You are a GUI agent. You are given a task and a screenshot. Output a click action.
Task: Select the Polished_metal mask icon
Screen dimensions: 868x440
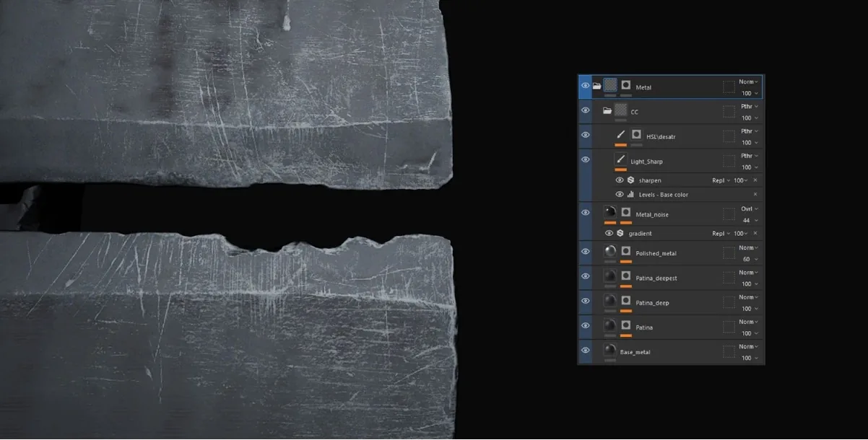[626, 251]
